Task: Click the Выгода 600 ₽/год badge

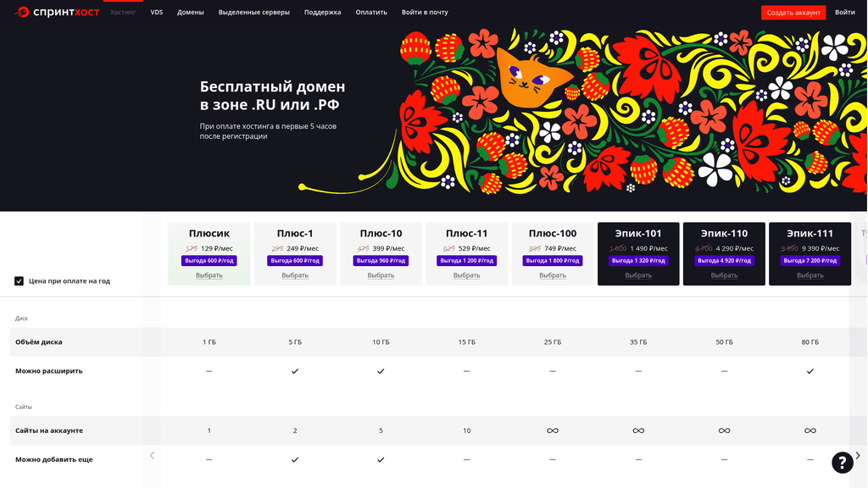Action: point(209,260)
